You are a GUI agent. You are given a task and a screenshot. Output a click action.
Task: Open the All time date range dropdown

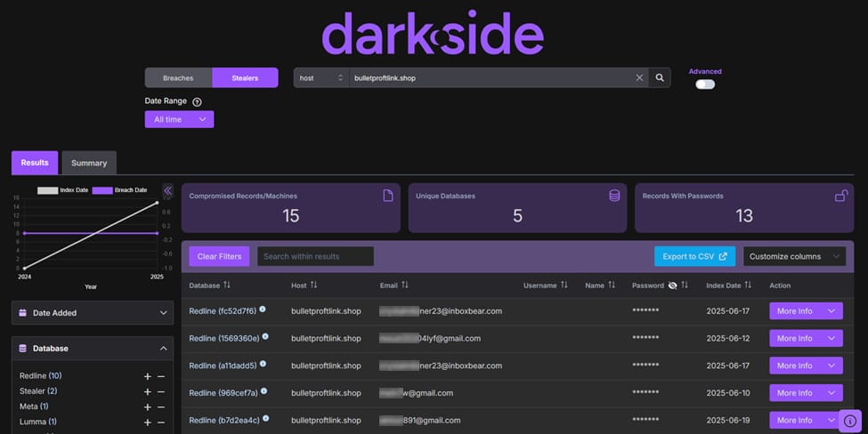coord(179,119)
